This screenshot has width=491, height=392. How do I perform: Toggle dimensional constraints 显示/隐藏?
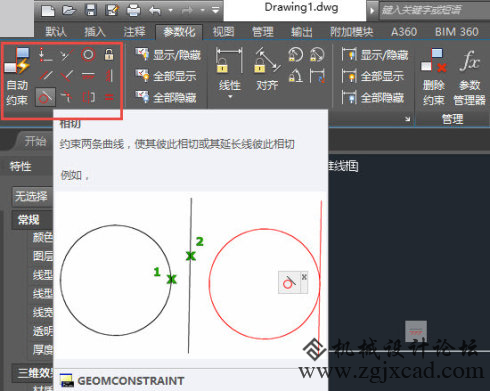pyautogui.click(x=375, y=55)
